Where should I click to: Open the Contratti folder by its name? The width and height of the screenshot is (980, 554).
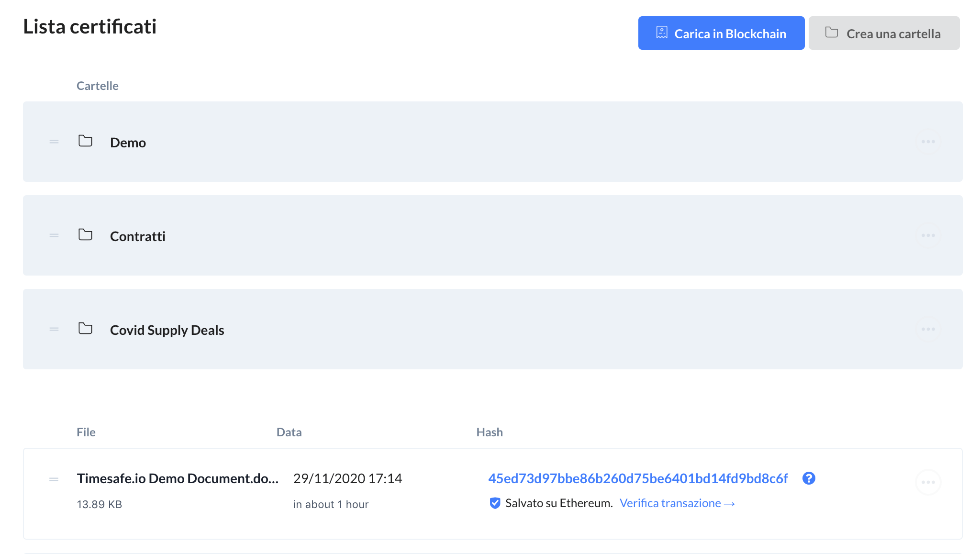point(138,236)
